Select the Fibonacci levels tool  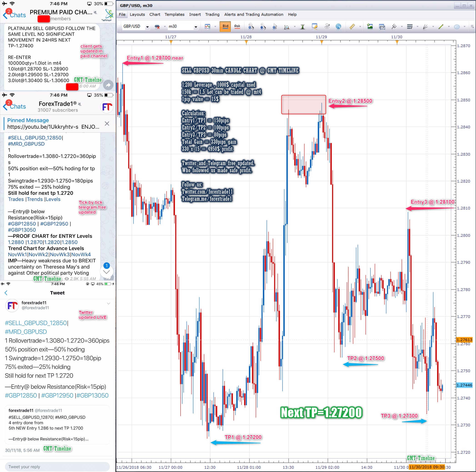[410, 27]
